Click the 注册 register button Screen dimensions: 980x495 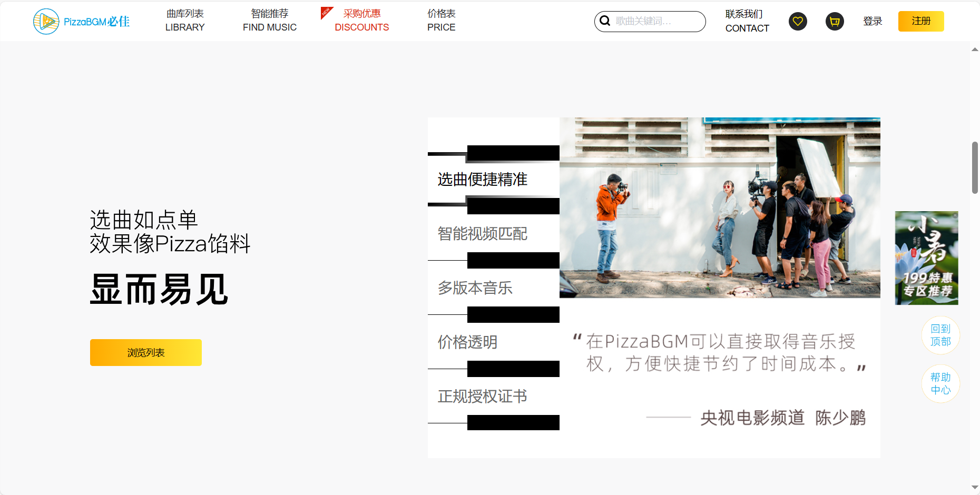pyautogui.click(x=921, y=21)
